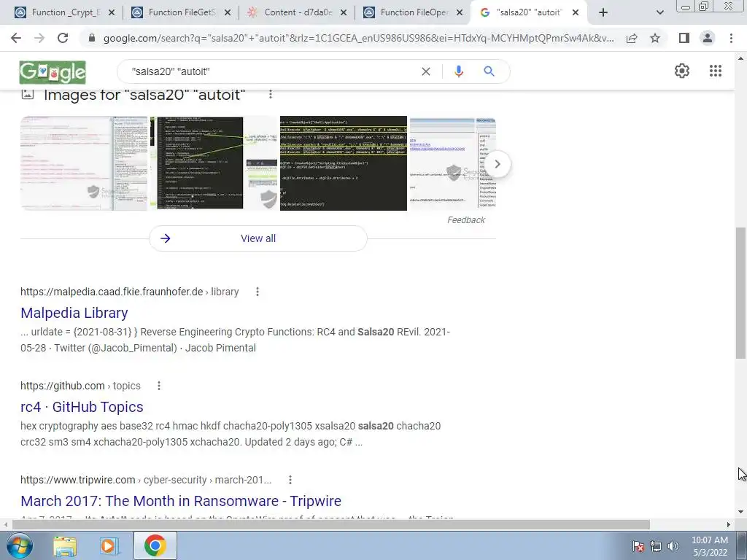Image resolution: width=747 pixels, height=560 pixels.
Task: Open more options for malpedia result
Action: pos(258,292)
